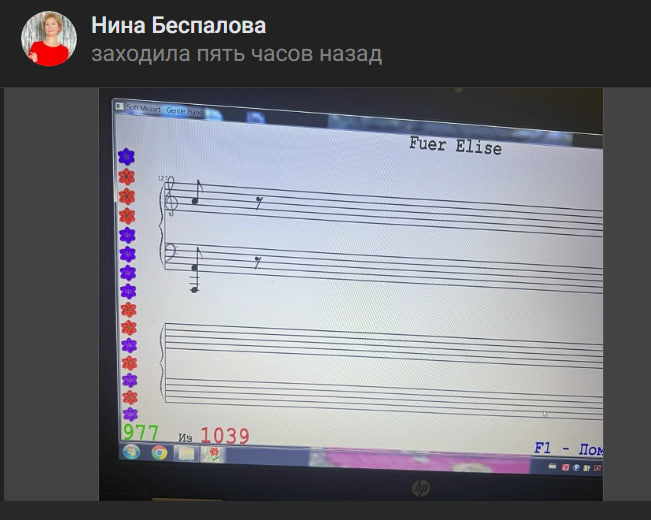The image size is (651, 520).
Task: Click the status text заходила пять часов назад
Action: 237,54
